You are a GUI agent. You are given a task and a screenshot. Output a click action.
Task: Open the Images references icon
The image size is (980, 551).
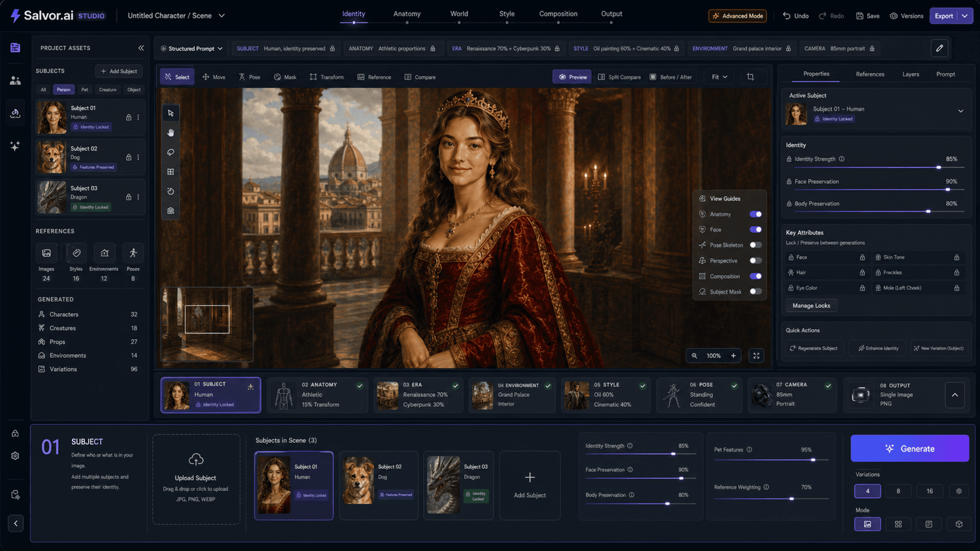coord(46,253)
